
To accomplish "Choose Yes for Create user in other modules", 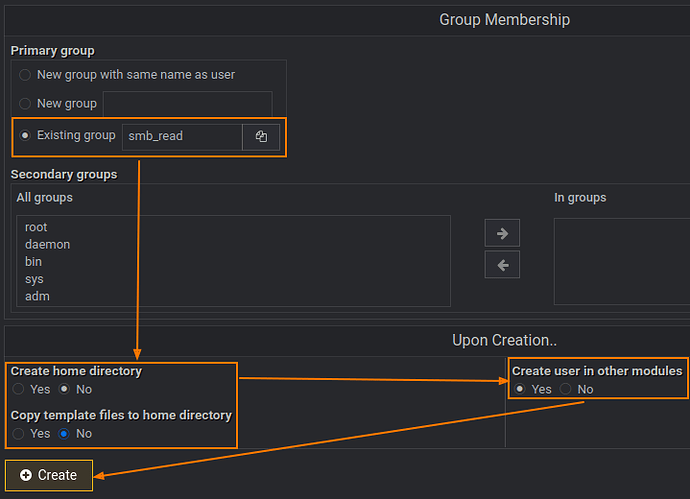I will click(519, 389).
